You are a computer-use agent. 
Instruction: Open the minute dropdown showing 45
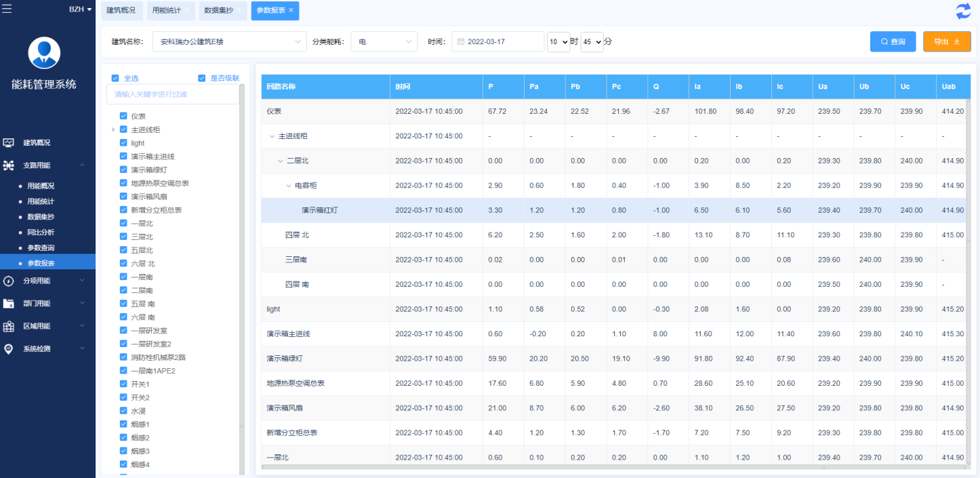(592, 41)
